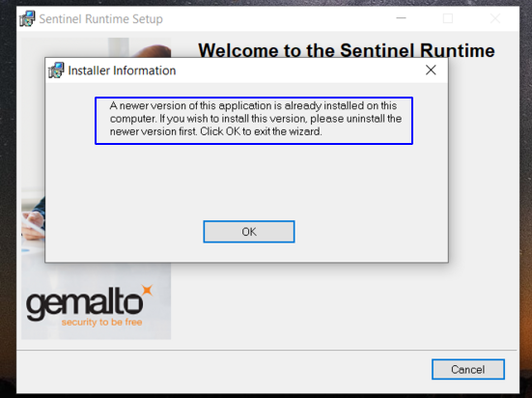Minimize the Sentinel Runtime Setup window
The image size is (532, 398).
point(401,18)
